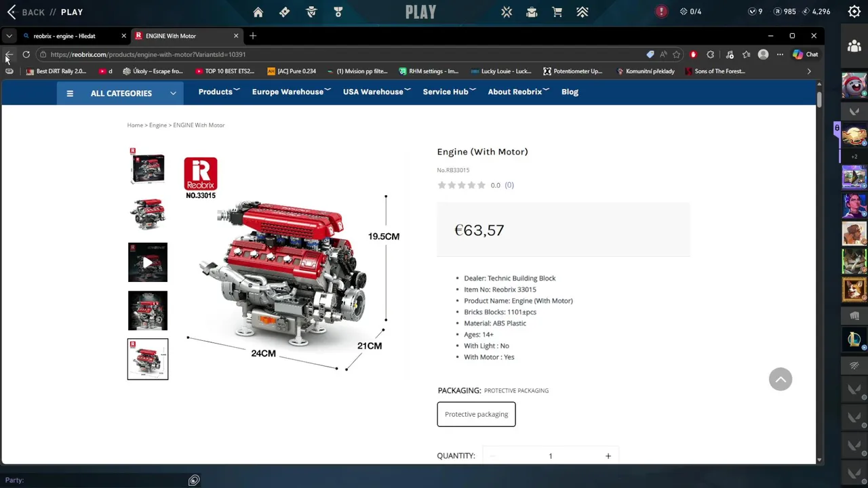Click the fifth rating star
Viewport: 868px width, 488px height.
[481, 185]
